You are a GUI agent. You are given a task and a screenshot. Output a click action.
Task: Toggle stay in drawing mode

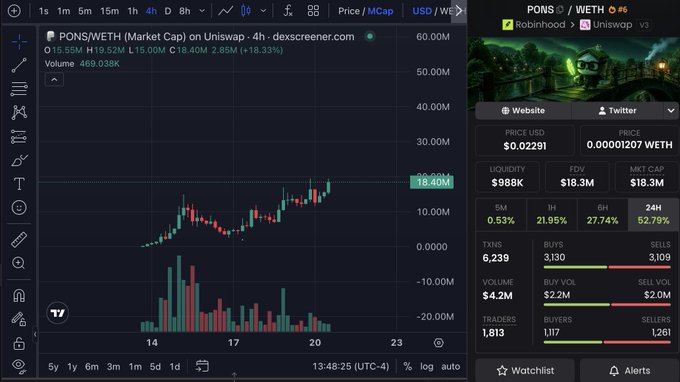19,320
